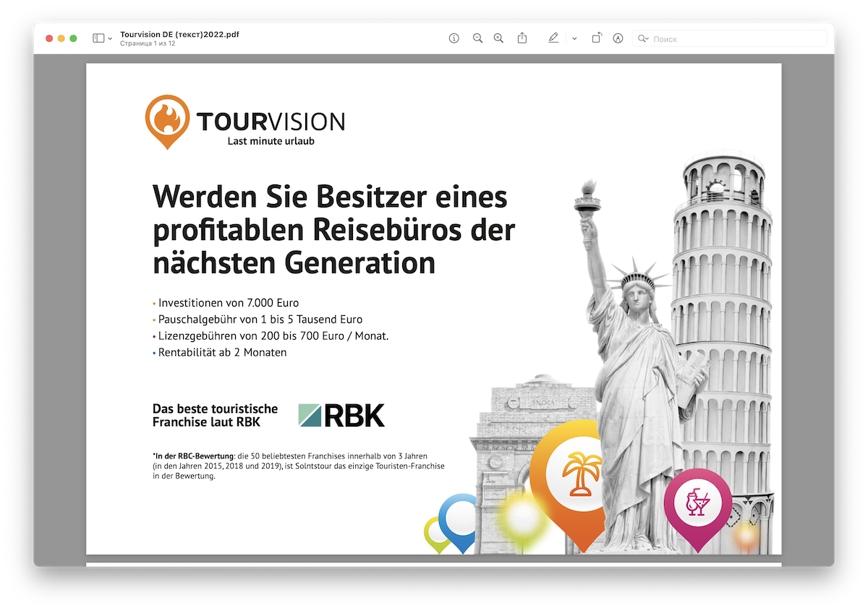Click tagline Last minute urlaub

(x=271, y=141)
